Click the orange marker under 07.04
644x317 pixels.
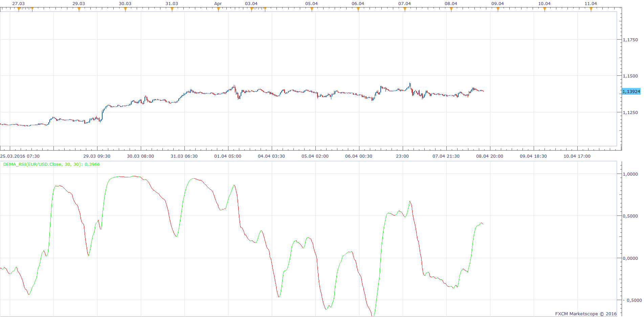coord(405,9)
